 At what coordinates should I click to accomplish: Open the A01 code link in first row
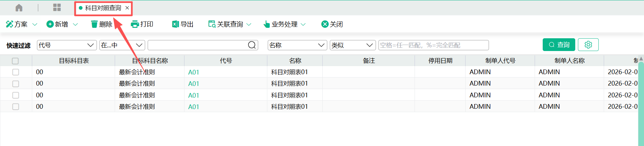tap(194, 72)
